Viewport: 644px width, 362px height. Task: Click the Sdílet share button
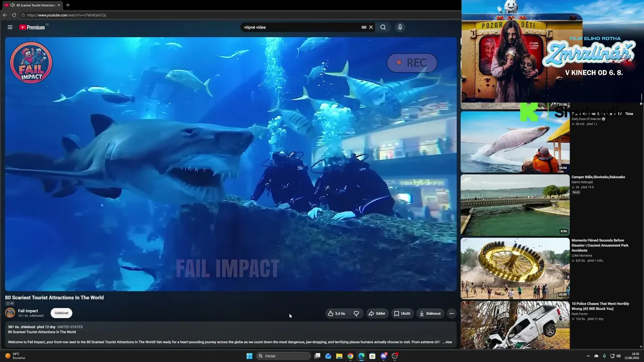(377, 313)
